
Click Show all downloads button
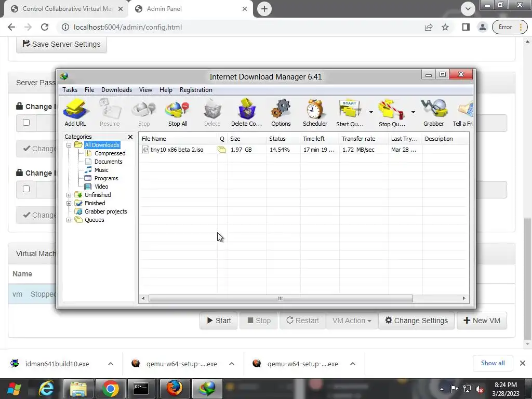tap(493, 363)
